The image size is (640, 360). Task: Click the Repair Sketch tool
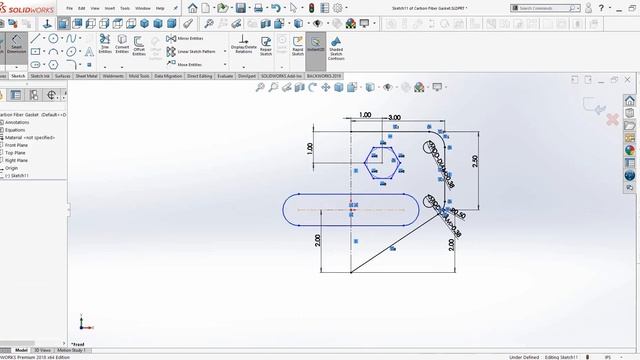(266, 46)
